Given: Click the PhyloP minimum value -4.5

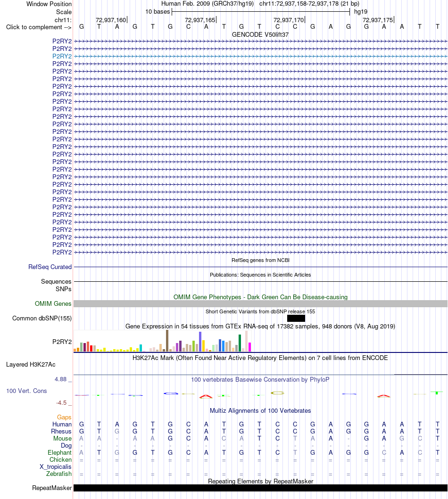Looking at the screenshot, I should pyautogui.click(x=61, y=402).
